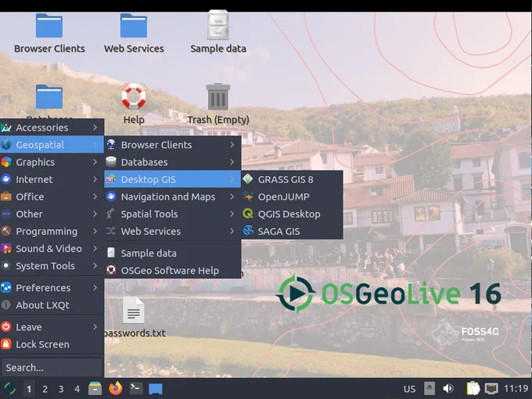The image size is (532, 399).
Task: Expand arrow beside Programming
Action: pyautogui.click(x=95, y=231)
